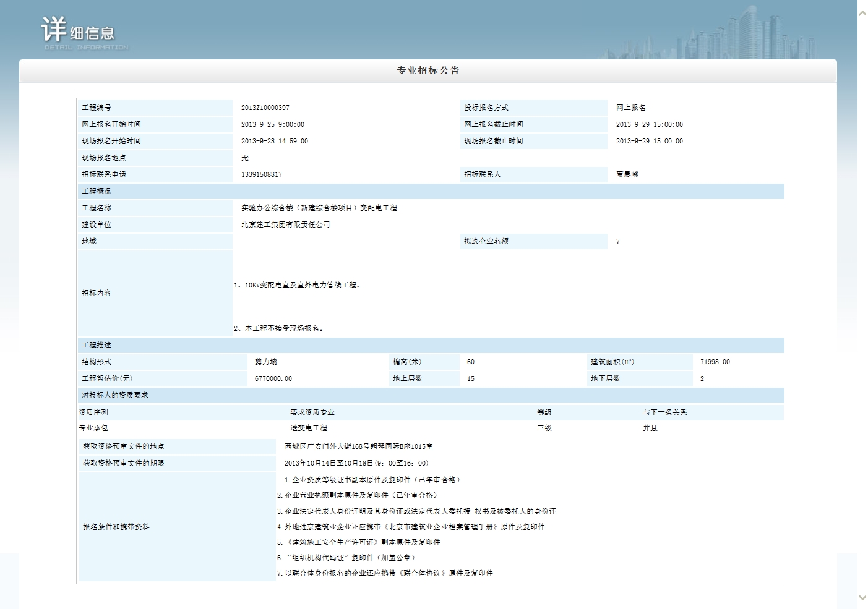
Task: Click the online registration start time 2013-9-25 9:00:00
Action: click(x=272, y=124)
